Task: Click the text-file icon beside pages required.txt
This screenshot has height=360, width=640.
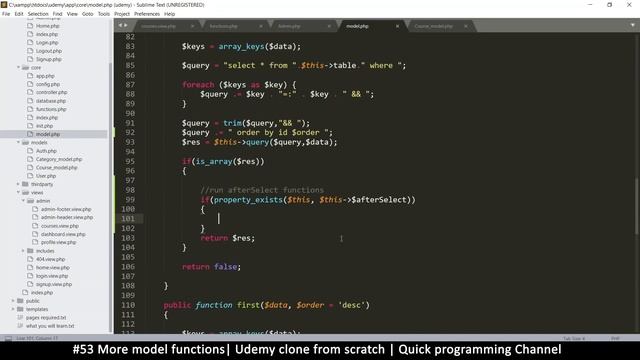Action: (20, 317)
